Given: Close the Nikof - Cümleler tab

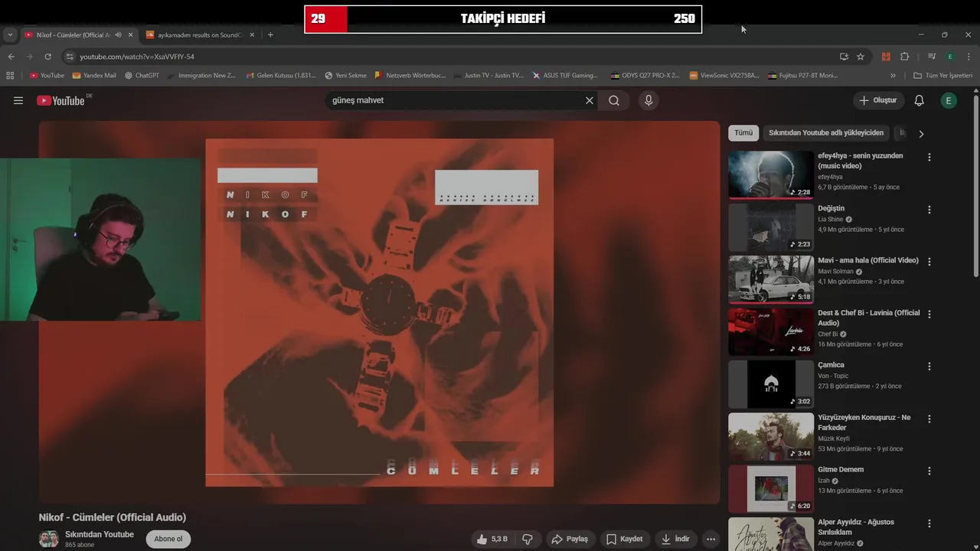Looking at the screenshot, I should tap(131, 35).
